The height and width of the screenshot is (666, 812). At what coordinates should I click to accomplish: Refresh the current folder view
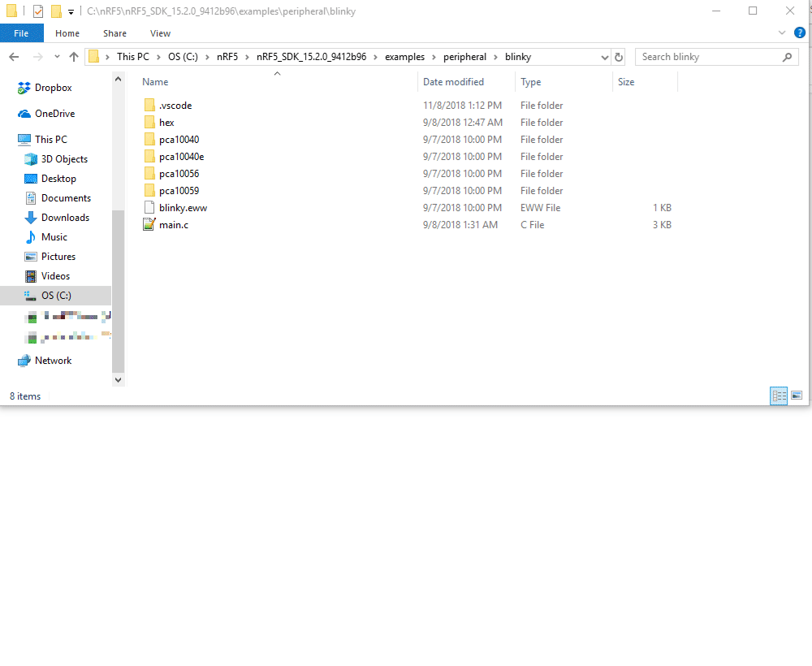click(618, 57)
